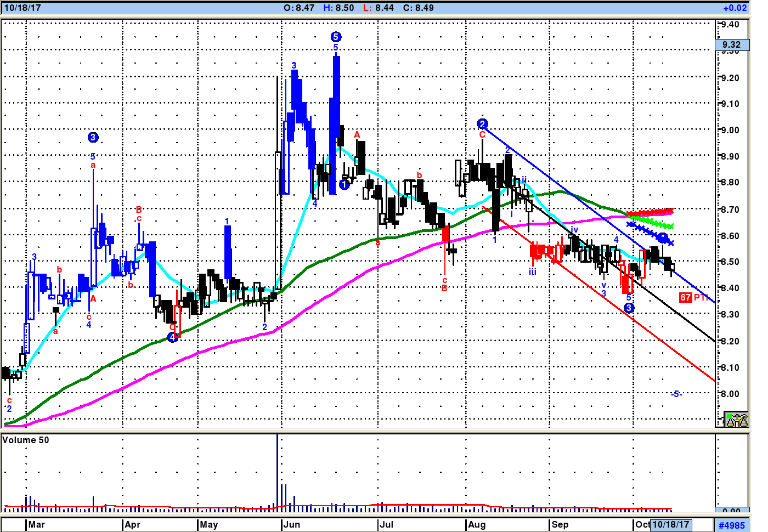
Task: Click the #4985 chart number label
Action: coord(732,525)
